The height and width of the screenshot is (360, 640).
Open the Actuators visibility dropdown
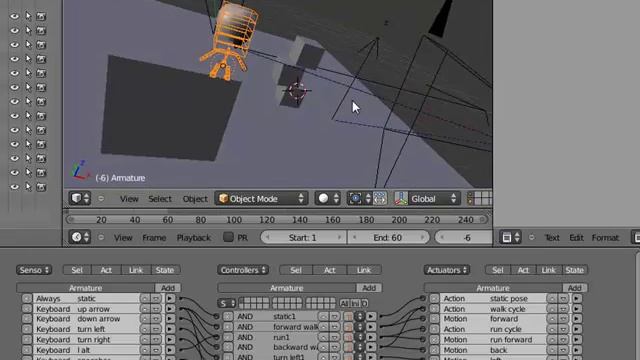447,270
